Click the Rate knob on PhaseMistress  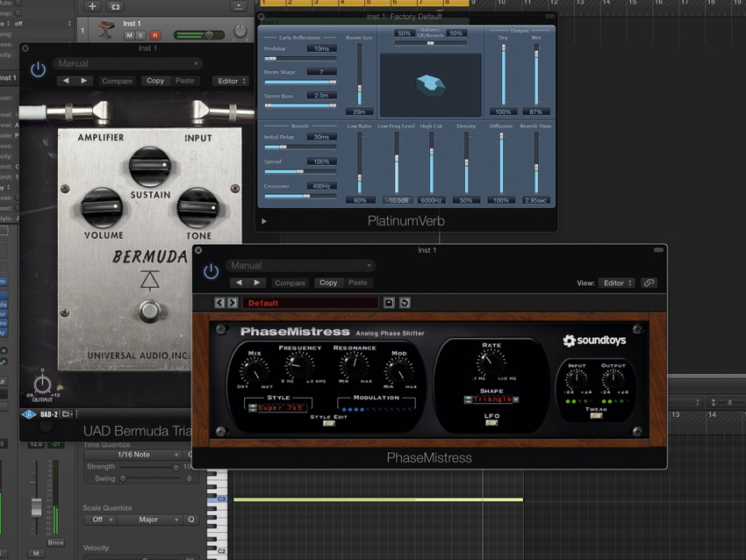point(491,363)
